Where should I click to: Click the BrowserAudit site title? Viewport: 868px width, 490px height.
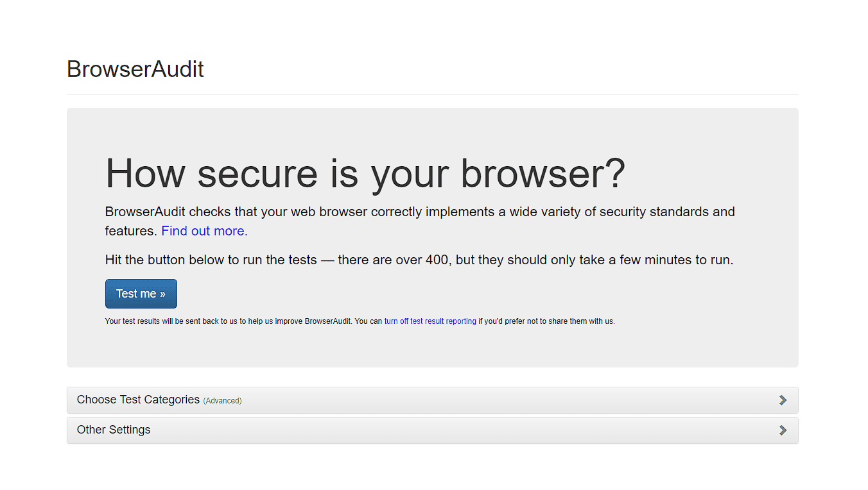pyautogui.click(x=135, y=69)
